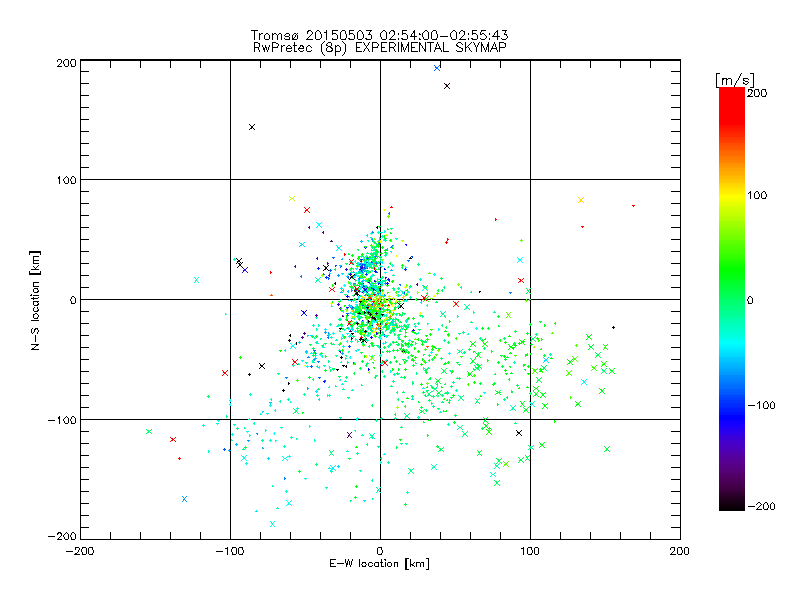Click the x-axis tick label '0'
This screenshot has height=600, width=800.
[x=380, y=551]
